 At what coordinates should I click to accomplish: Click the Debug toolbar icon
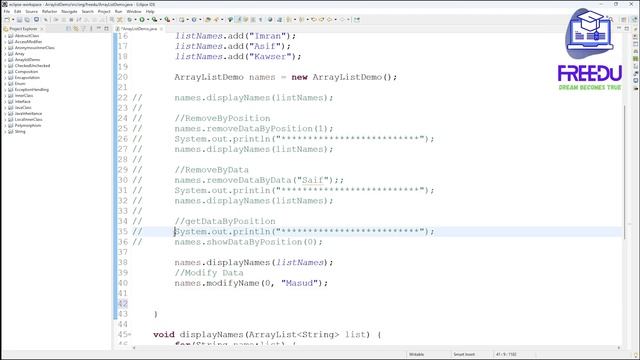point(129,20)
